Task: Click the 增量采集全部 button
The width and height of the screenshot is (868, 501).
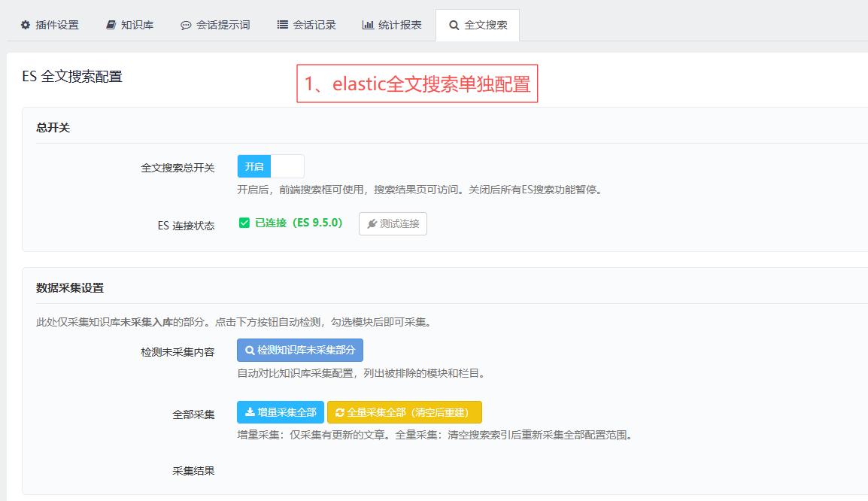Action: click(281, 412)
